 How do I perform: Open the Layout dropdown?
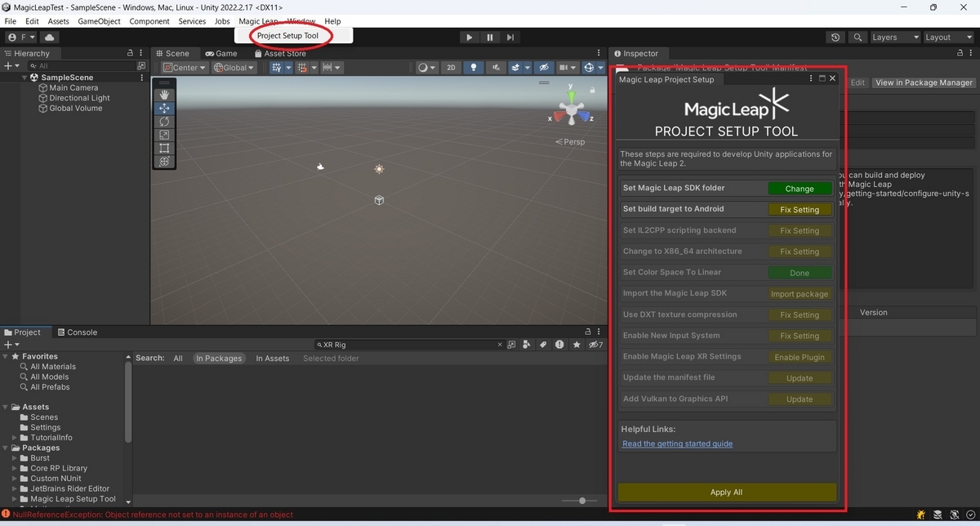947,37
